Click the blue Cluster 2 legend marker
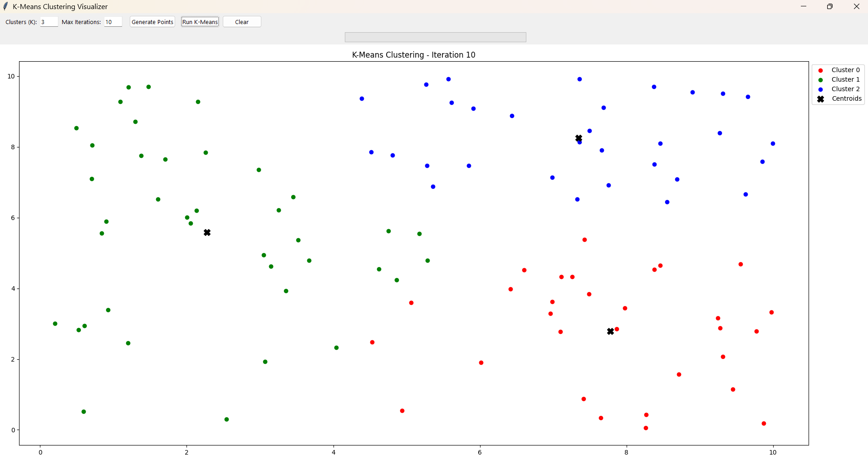 click(x=820, y=89)
